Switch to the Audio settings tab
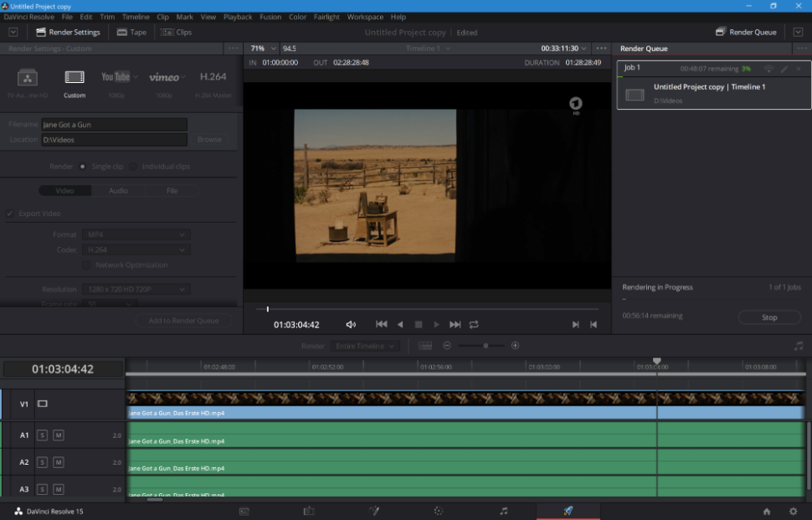 click(118, 191)
